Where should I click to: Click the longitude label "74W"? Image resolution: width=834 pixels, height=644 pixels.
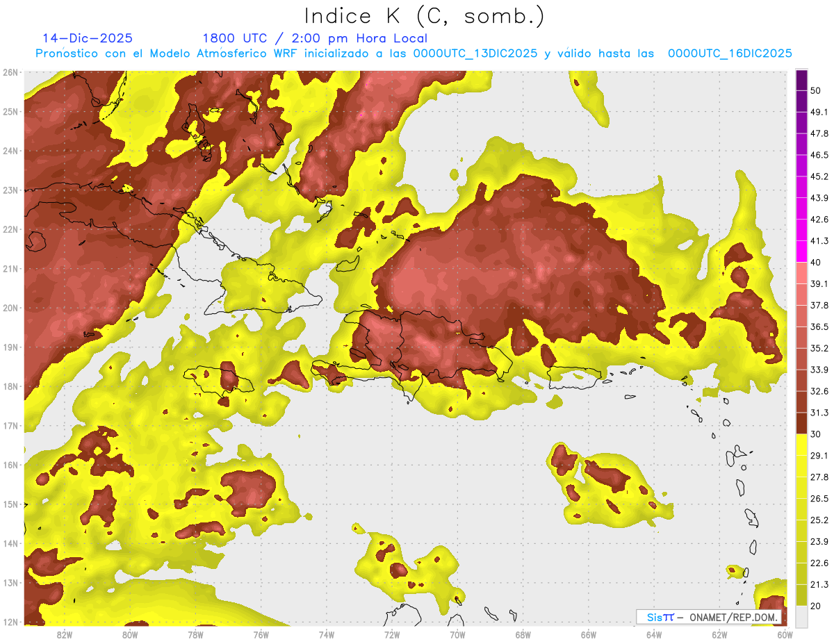pyautogui.click(x=327, y=634)
